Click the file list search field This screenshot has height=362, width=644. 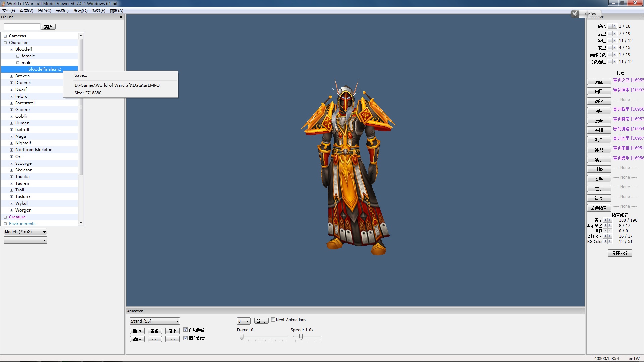click(22, 26)
